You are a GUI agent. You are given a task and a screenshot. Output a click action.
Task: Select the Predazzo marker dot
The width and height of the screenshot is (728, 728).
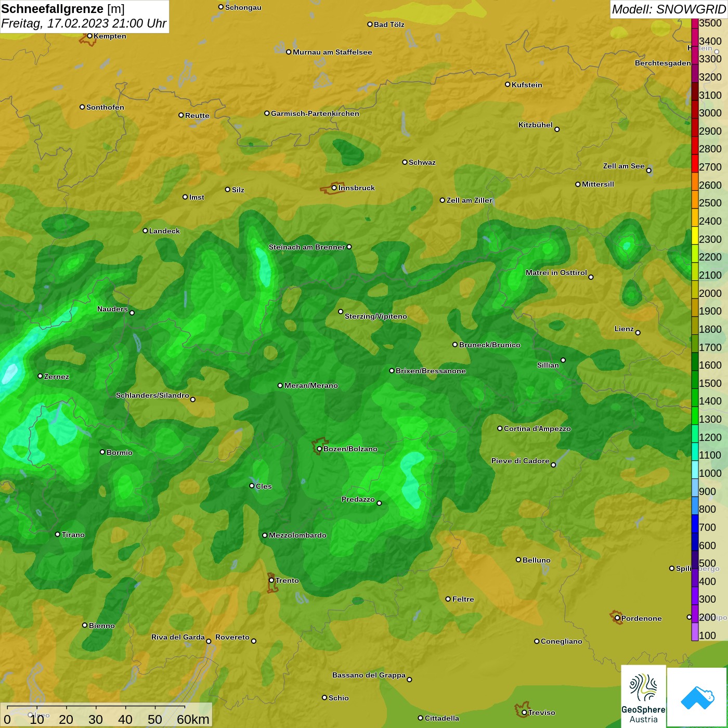pos(379,503)
